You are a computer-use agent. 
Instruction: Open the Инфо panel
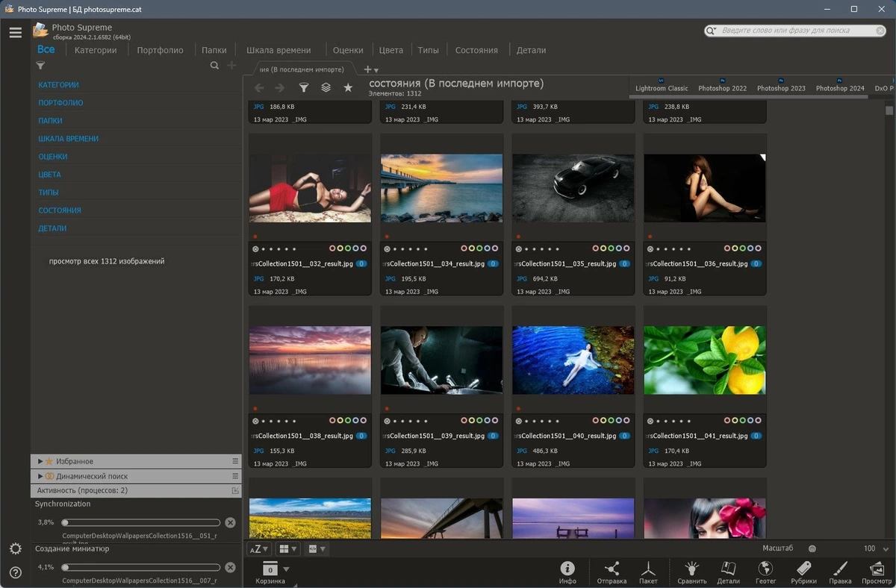click(x=567, y=572)
